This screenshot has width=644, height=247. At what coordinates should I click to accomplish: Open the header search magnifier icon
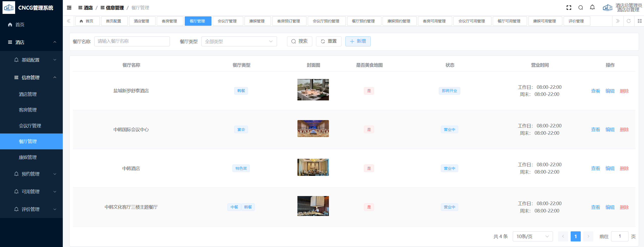click(581, 8)
